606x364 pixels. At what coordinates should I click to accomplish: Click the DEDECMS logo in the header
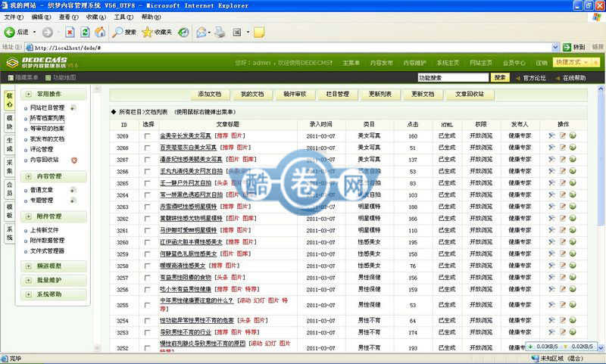[42, 62]
